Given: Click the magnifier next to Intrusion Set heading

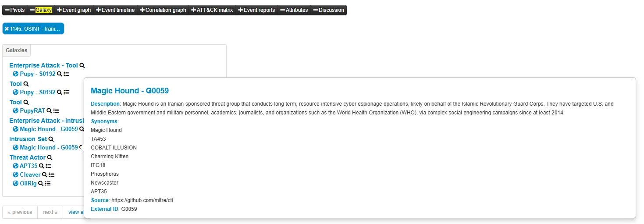Looking at the screenshot, I should 51,139.
